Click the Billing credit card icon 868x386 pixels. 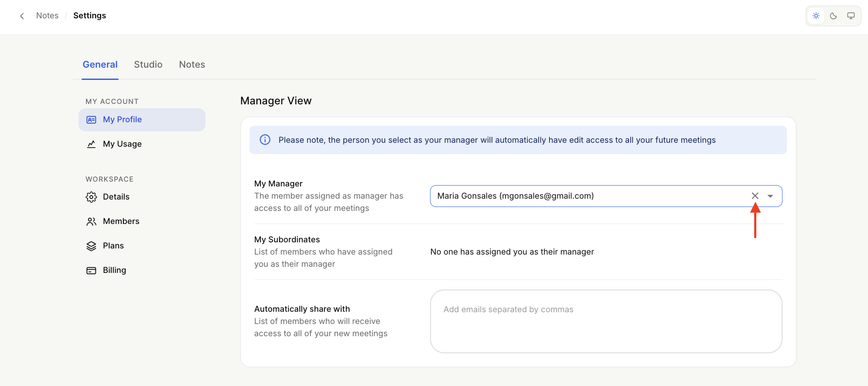(91, 270)
